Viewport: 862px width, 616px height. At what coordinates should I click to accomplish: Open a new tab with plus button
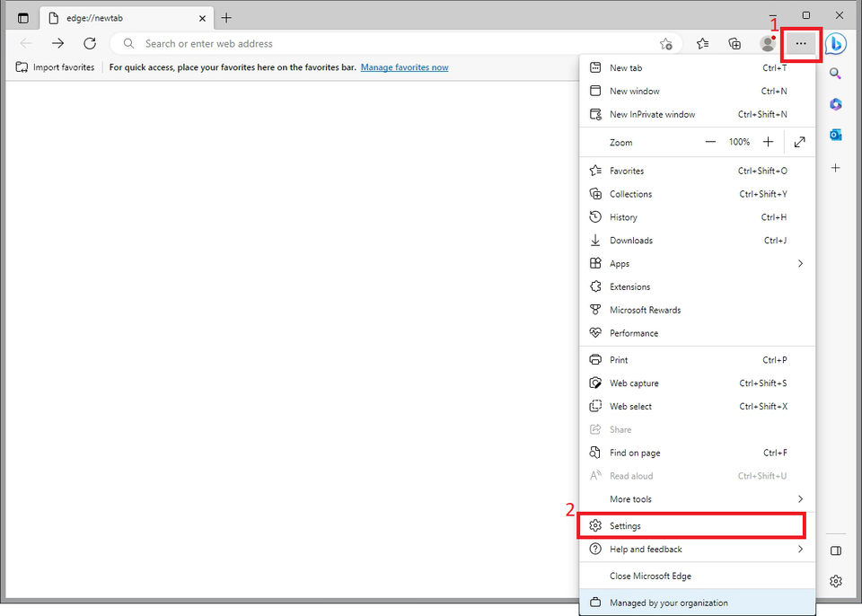click(226, 18)
